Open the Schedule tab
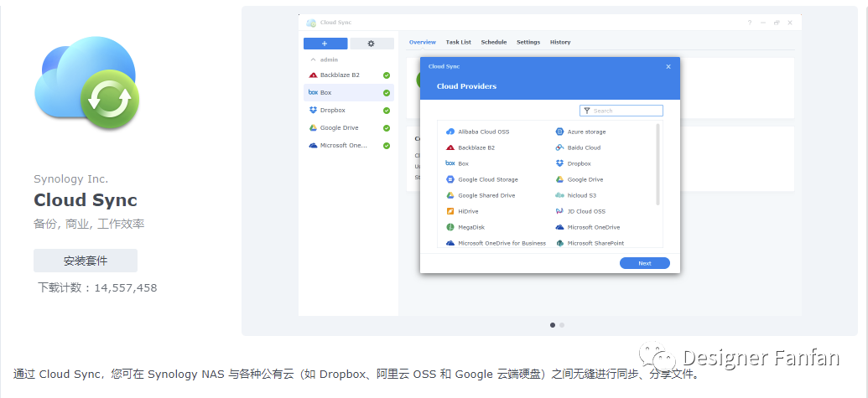The image size is (868, 398). coord(494,42)
